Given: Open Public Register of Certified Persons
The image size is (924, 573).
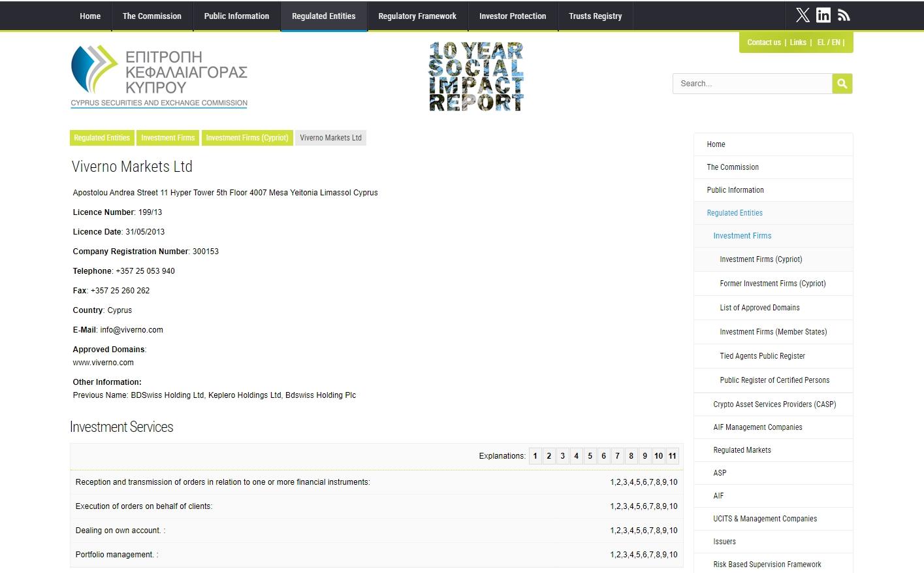Looking at the screenshot, I should click(x=773, y=380).
